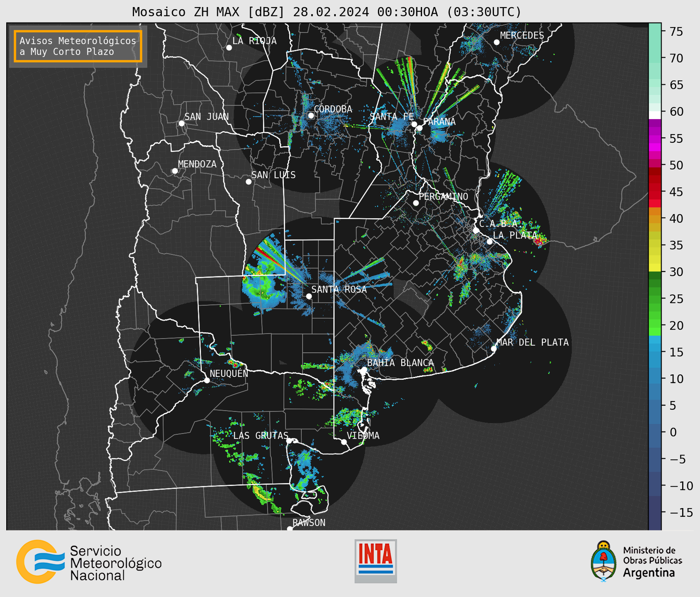Viewport: 700px width, 597px height.
Task: Click the Servicio Meteorológico Nacional logo
Action: pyautogui.click(x=89, y=562)
